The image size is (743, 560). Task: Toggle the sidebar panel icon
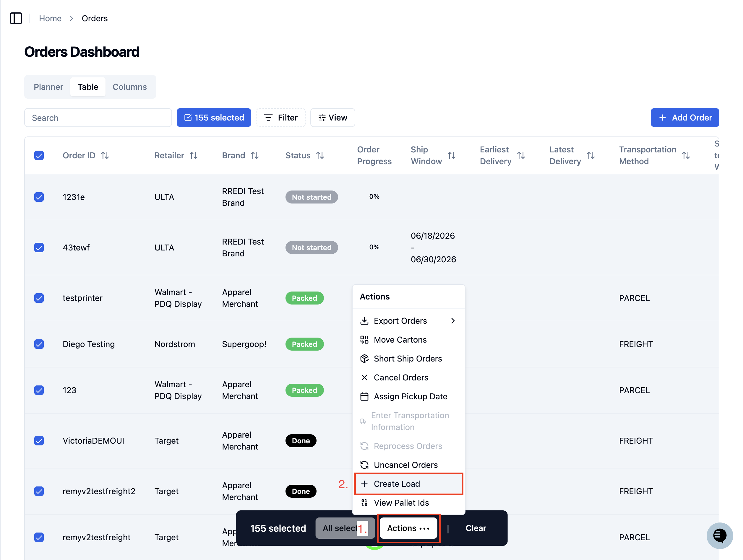[x=16, y=18]
